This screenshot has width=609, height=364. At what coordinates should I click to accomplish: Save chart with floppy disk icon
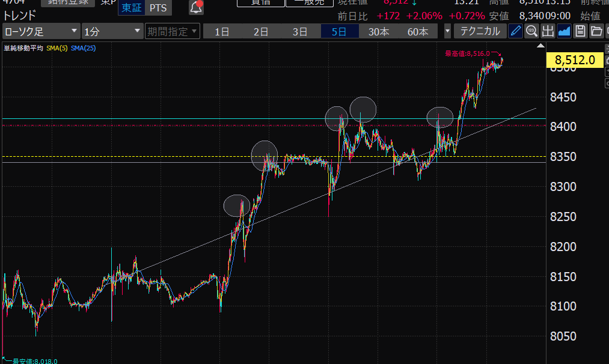tap(580, 31)
